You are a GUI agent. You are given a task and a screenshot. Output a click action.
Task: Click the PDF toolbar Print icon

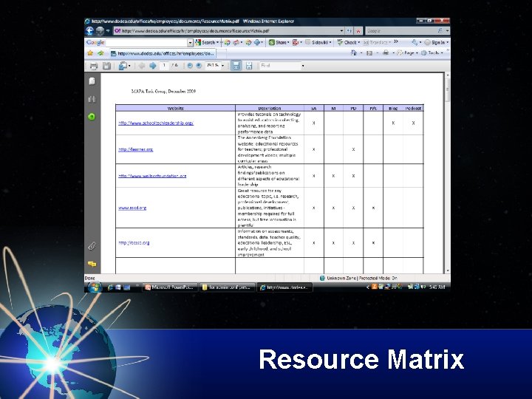94,66
